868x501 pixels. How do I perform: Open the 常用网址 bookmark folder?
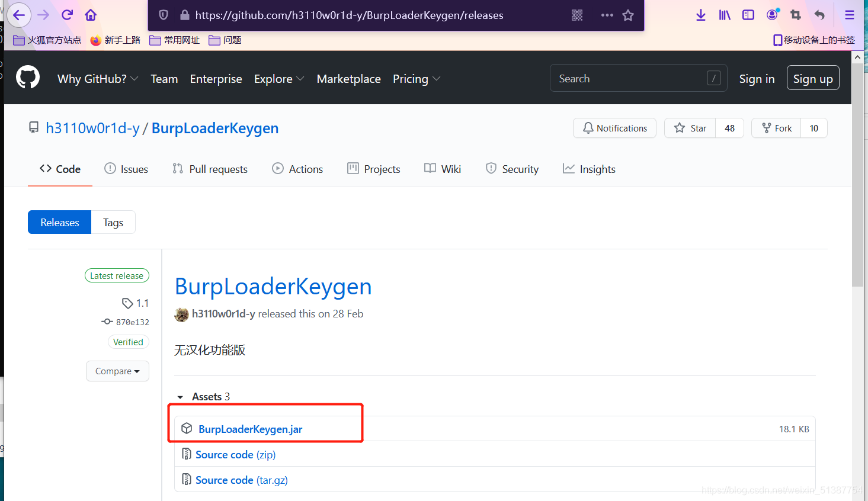click(x=175, y=40)
